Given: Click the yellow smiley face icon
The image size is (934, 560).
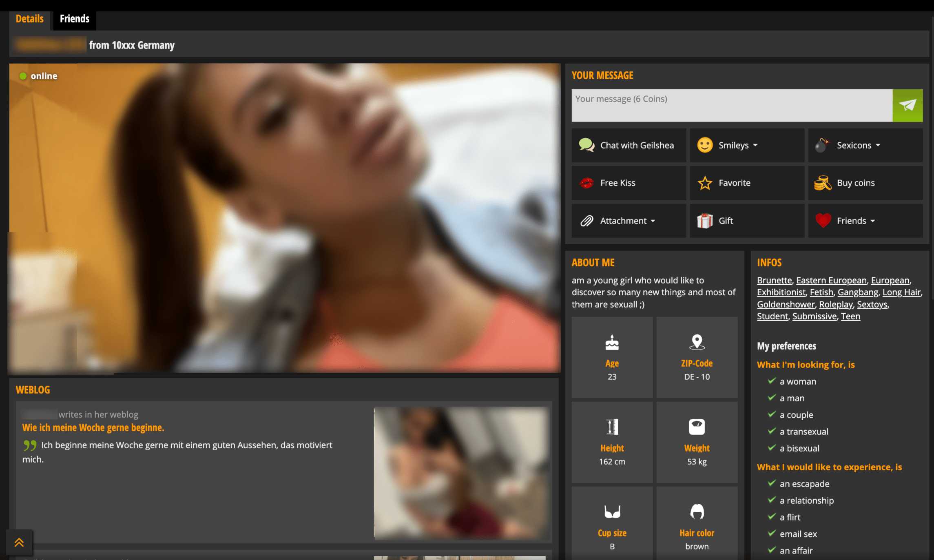Looking at the screenshot, I should tap(705, 145).
